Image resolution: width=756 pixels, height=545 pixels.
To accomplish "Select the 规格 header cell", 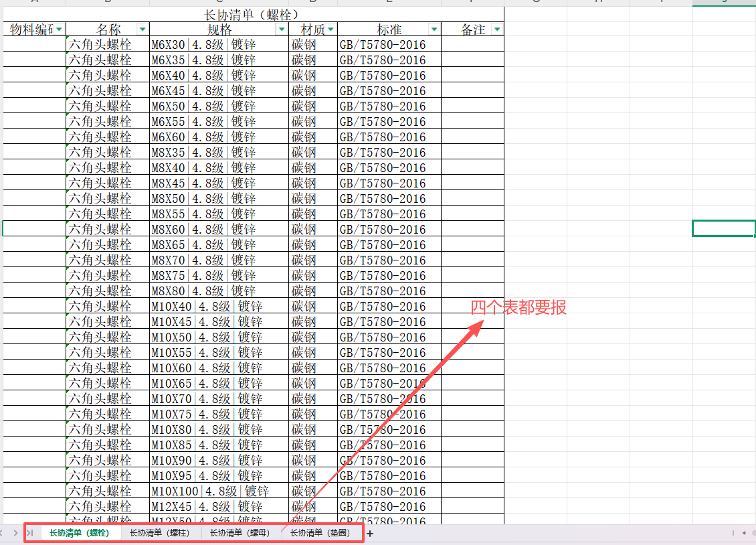I will coord(219,29).
